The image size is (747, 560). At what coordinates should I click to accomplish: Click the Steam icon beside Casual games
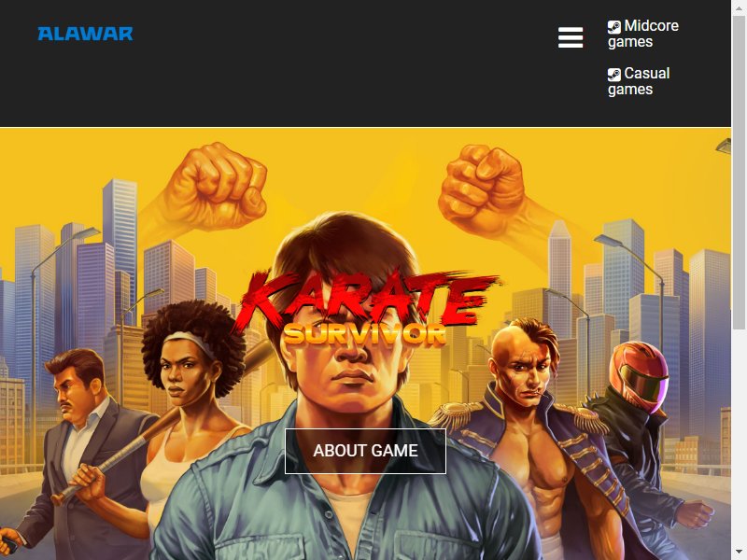point(614,75)
